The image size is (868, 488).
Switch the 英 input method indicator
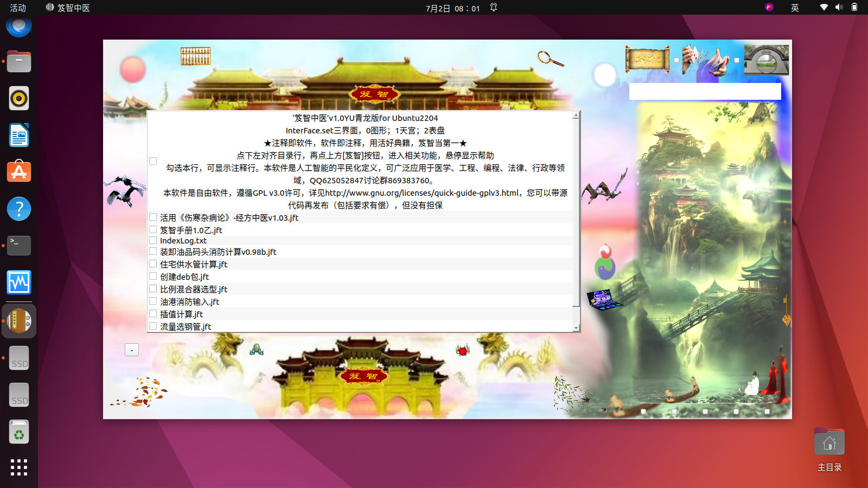click(x=795, y=8)
